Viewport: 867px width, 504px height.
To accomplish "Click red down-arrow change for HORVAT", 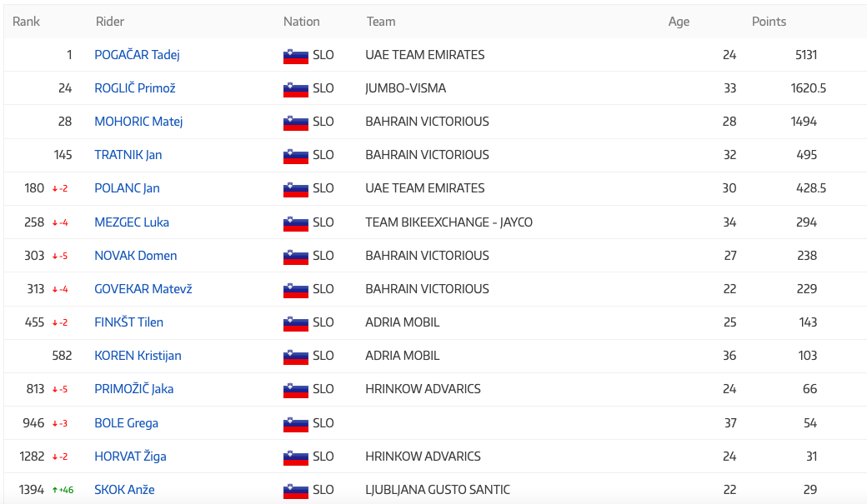I will [x=60, y=457].
